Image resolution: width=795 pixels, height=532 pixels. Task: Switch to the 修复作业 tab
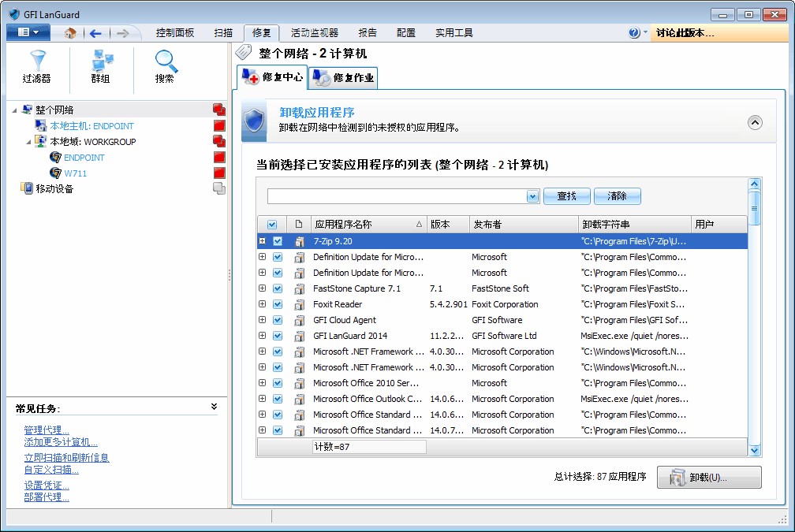point(343,77)
